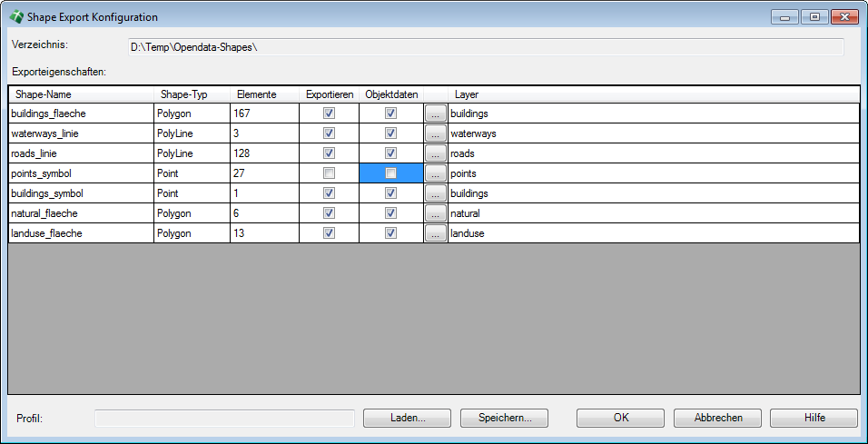The image size is (868, 444).
Task: Sort by the Shape-Name column header
Action: click(x=43, y=94)
